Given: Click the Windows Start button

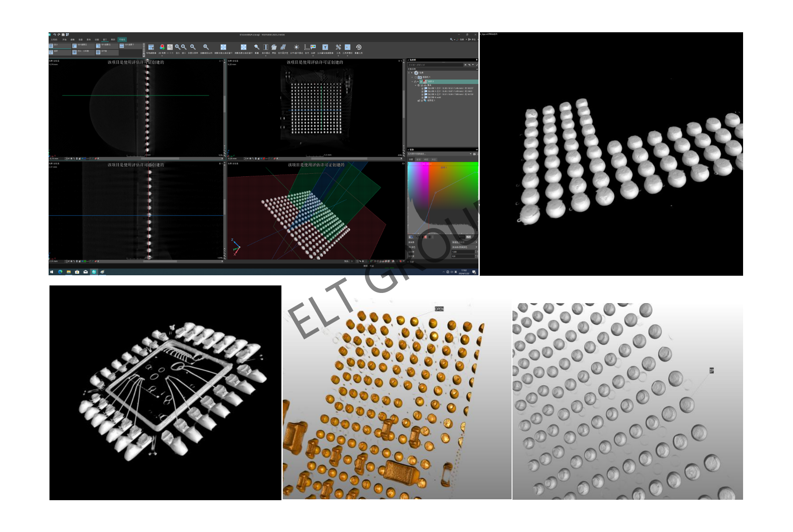Looking at the screenshot, I should tap(52, 272).
